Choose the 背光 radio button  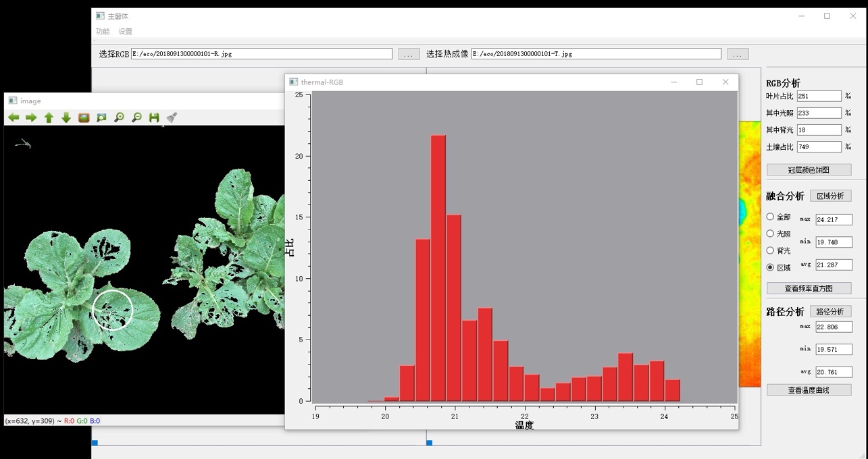770,250
